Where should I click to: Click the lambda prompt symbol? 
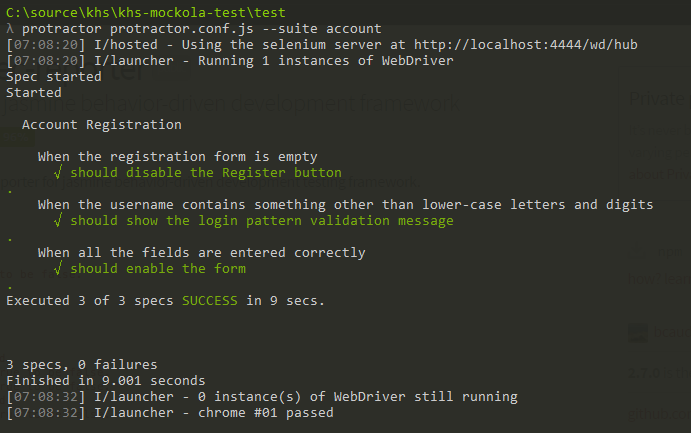tap(10, 29)
